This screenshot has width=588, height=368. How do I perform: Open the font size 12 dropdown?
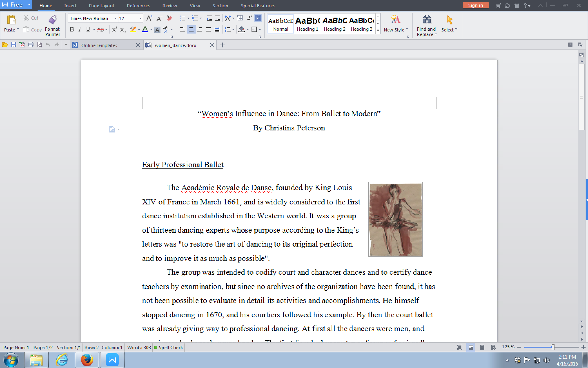tap(140, 18)
